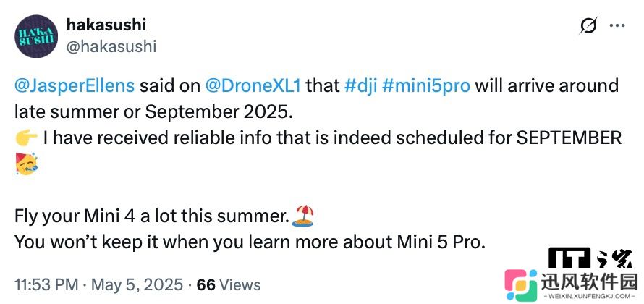Click the word SEPTEMBER in the tweet
The width and height of the screenshot is (644, 304).
point(569,138)
